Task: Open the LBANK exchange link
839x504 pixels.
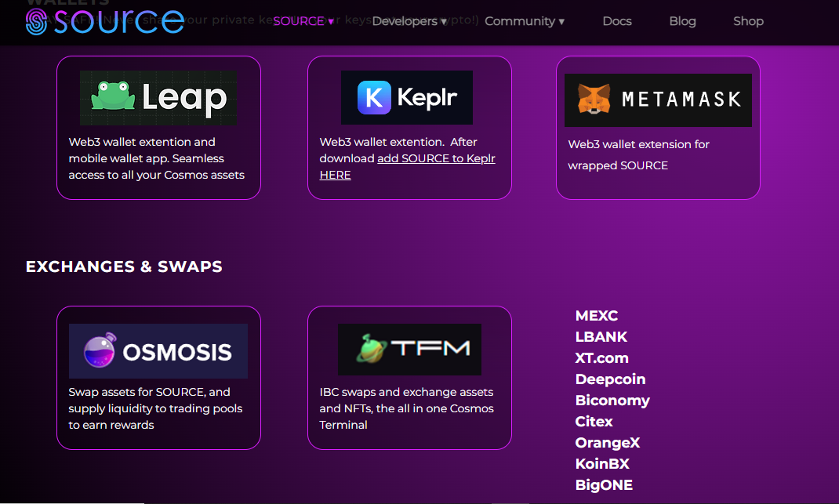Action: click(601, 336)
